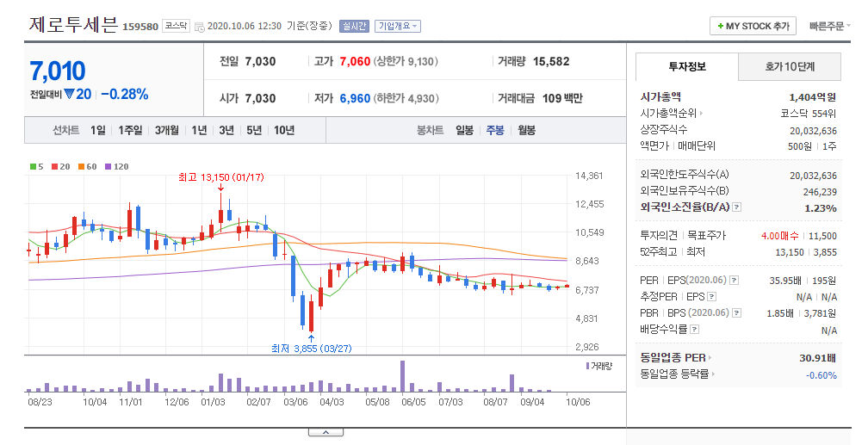Open the 동일업종 PER link
868x445 pixels.
point(676,358)
